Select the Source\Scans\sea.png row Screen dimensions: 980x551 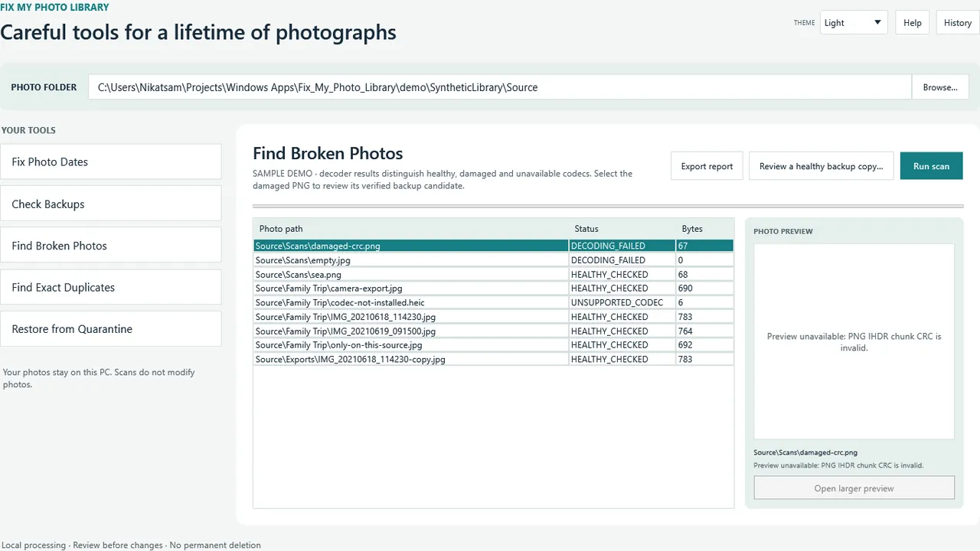coord(494,274)
